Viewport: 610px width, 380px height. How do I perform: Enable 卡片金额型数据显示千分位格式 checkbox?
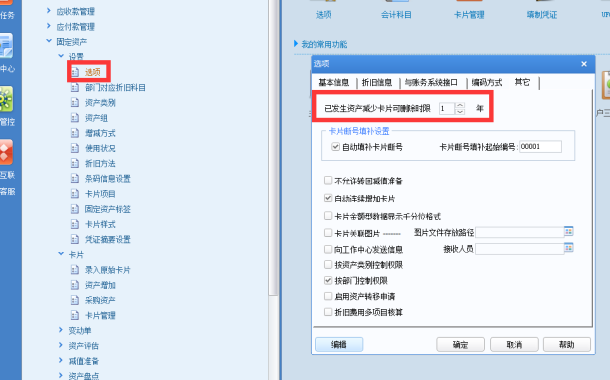point(328,215)
